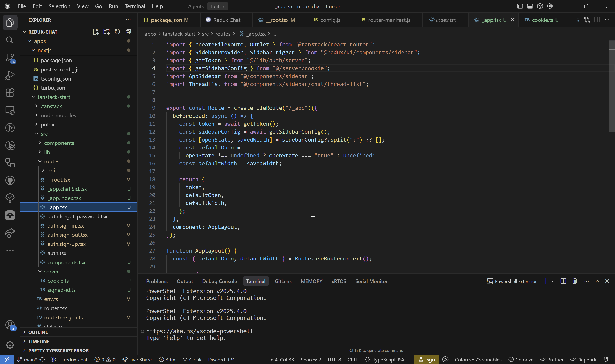Open the Terminal menu in menu bar
This screenshot has height=364, width=615.
135,6
